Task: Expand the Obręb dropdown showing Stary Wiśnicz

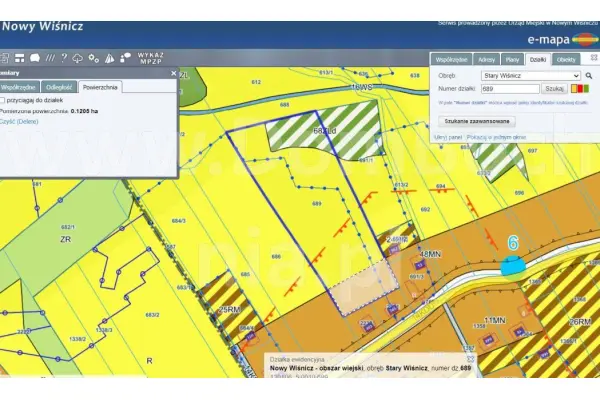Action: tap(531, 76)
